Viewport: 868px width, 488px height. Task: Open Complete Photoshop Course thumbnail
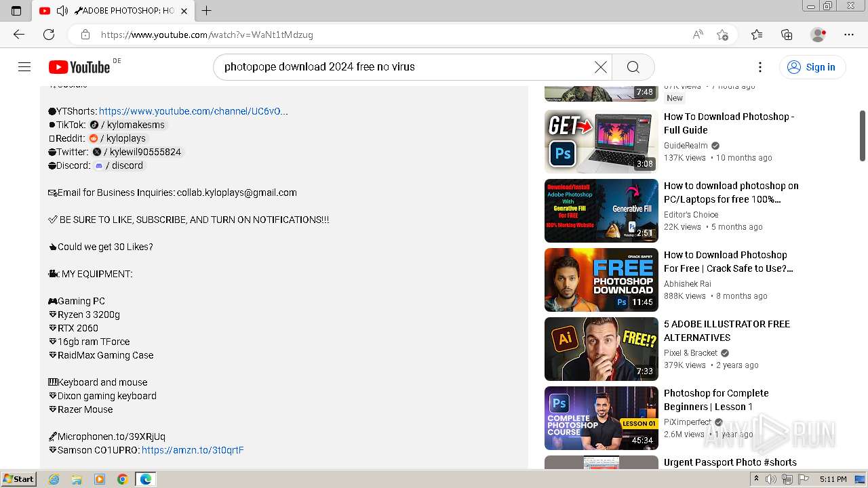(601, 418)
